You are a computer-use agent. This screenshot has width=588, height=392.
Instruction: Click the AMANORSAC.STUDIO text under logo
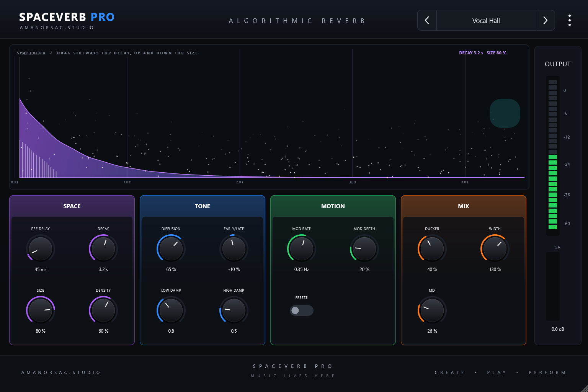pyautogui.click(x=57, y=28)
